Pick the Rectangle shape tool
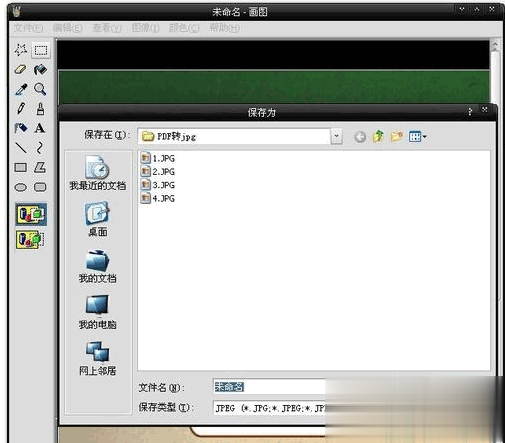Image resolution: width=505 pixels, height=443 pixels. (x=21, y=167)
